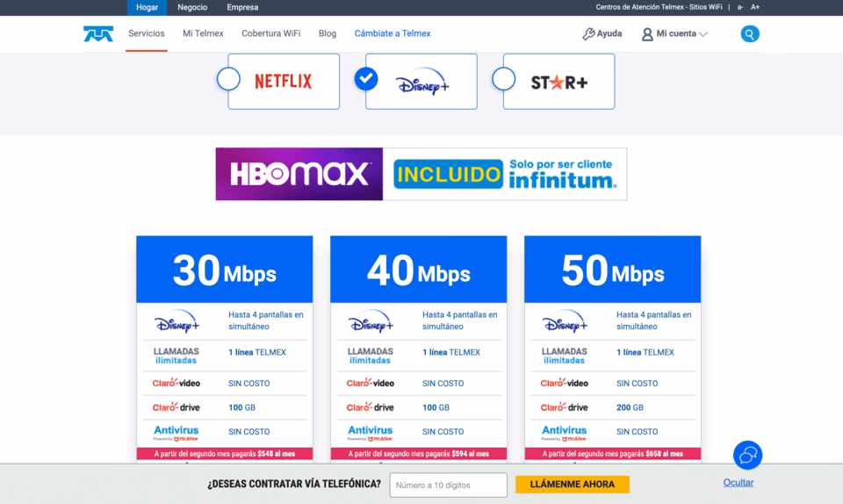Screen dimensions: 843x504
Task: Click the HBO Max incluido banner
Action: [x=421, y=174]
